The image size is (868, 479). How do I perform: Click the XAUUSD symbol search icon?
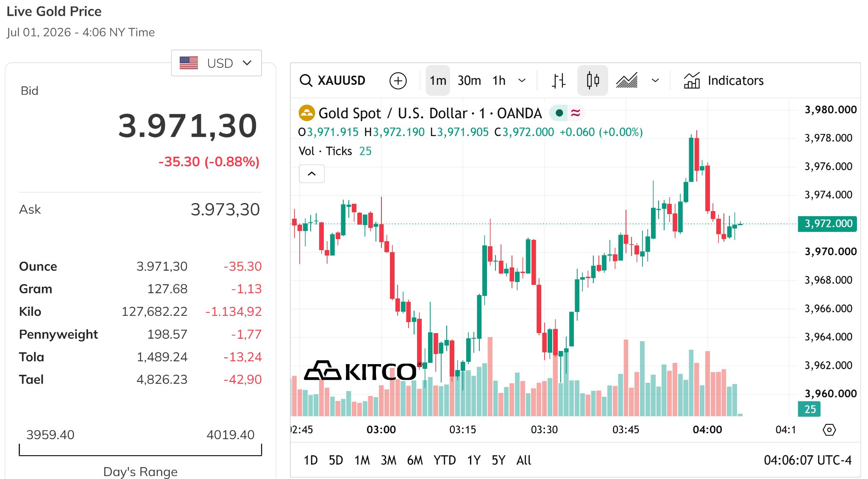click(x=306, y=81)
